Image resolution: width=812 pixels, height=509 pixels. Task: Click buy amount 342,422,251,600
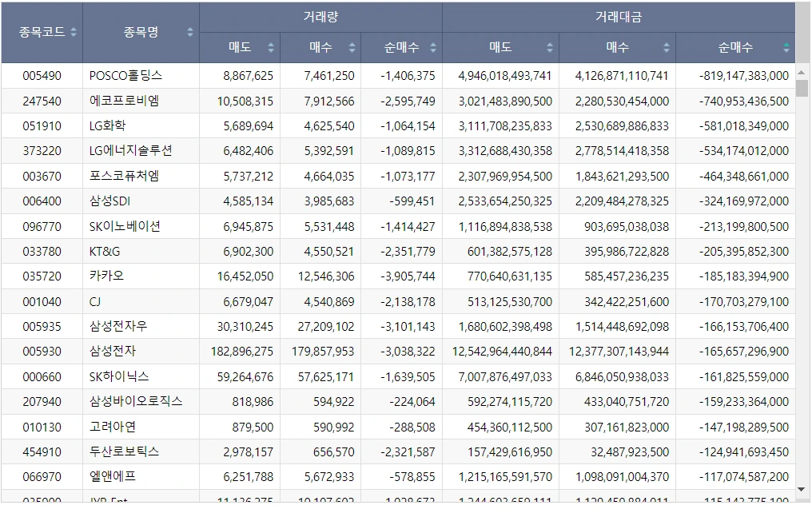pos(627,301)
